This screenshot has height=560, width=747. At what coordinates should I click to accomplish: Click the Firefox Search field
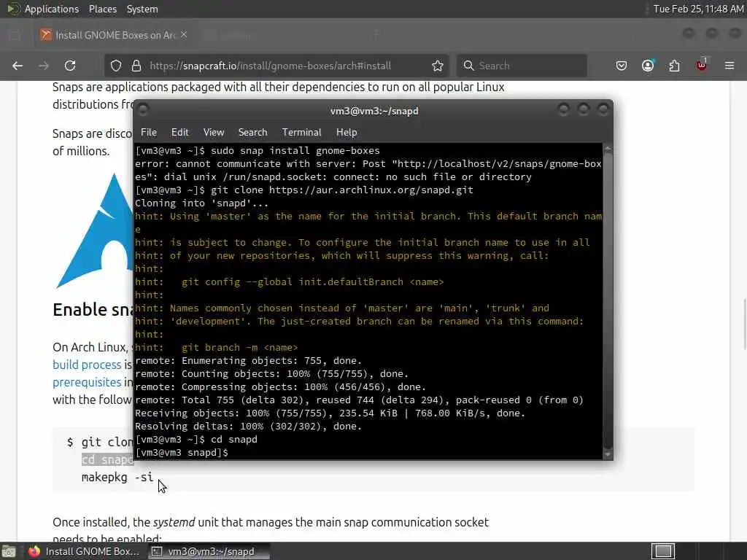click(x=522, y=66)
